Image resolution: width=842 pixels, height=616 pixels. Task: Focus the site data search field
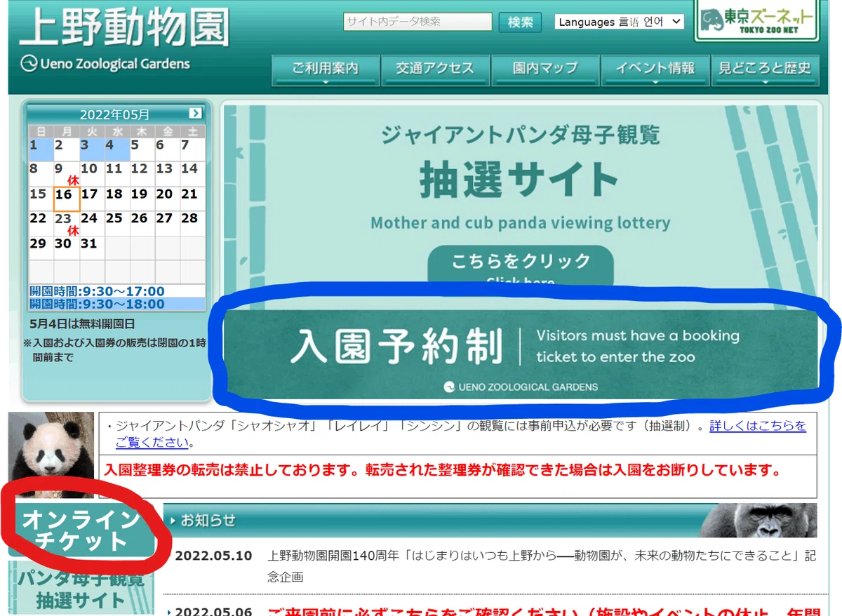(417, 22)
